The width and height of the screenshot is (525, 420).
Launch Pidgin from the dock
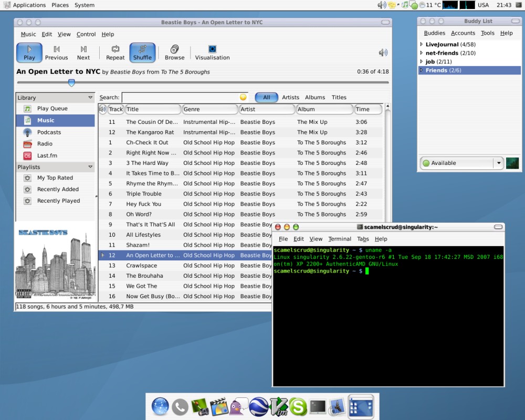239,406
